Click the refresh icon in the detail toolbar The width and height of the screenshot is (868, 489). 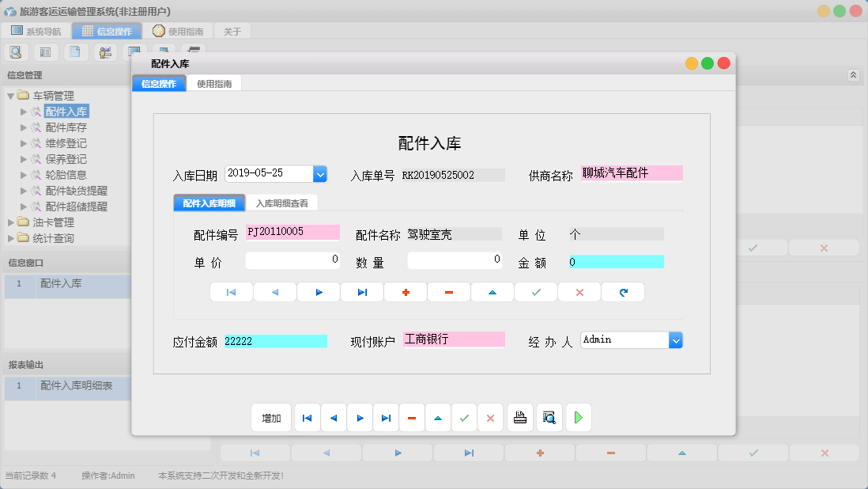click(x=622, y=291)
